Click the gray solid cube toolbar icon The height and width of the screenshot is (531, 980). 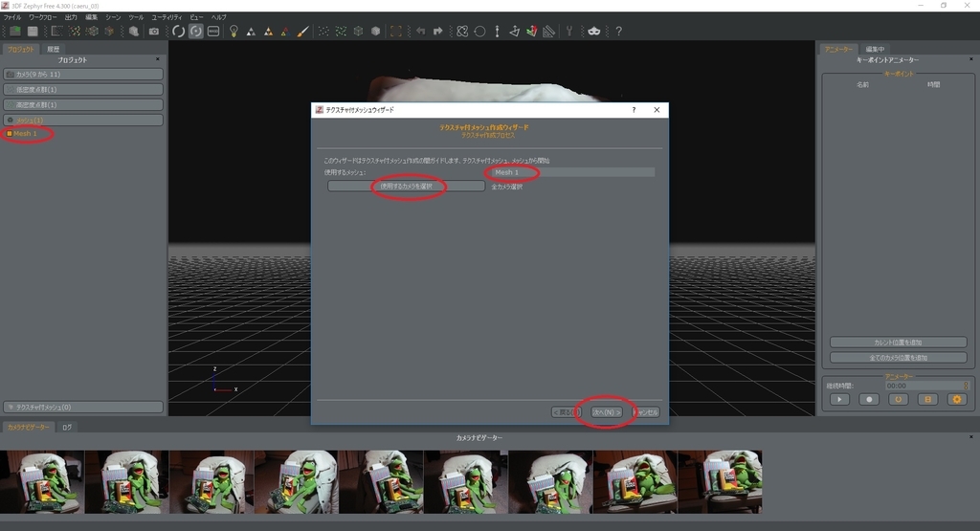(375, 31)
